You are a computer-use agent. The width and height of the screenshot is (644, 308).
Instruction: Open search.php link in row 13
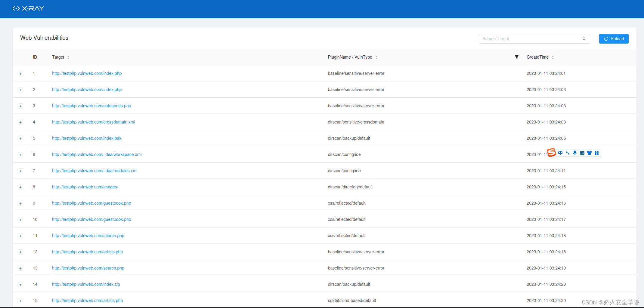click(88, 268)
